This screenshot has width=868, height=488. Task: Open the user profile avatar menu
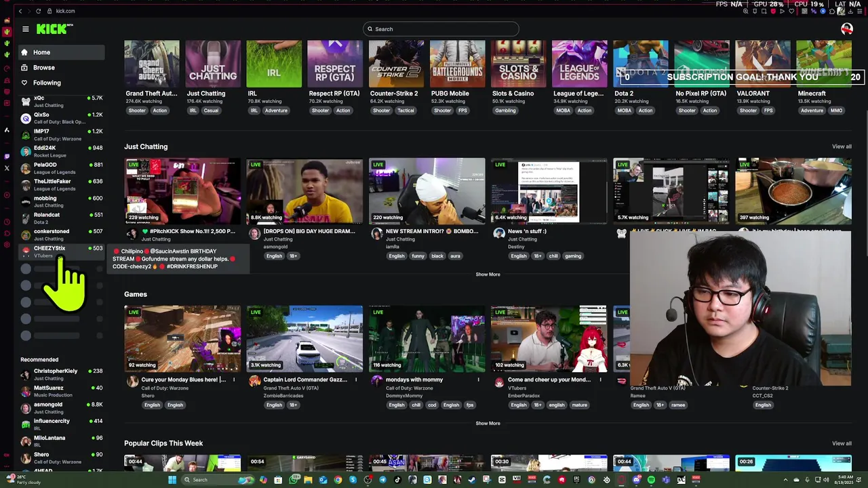(x=846, y=28)
